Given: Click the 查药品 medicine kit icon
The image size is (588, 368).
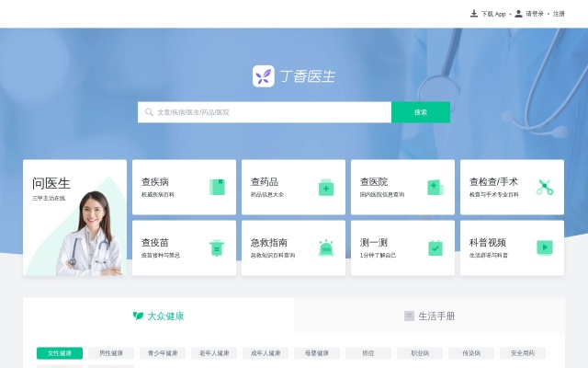Looking at the screenshot, I should [325, 187].
